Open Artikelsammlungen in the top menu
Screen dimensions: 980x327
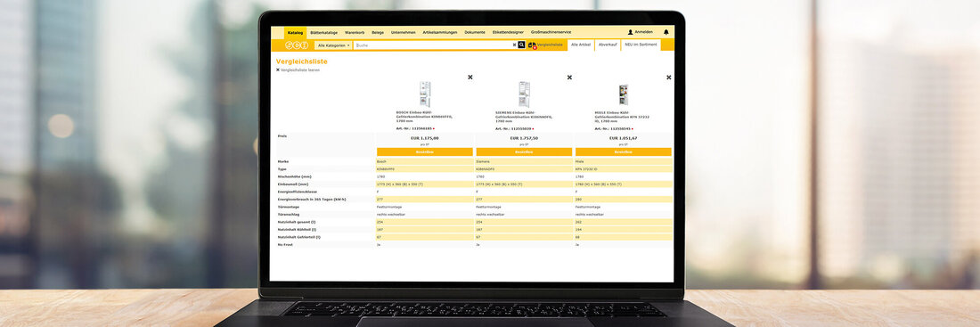click(x=440, y=32)
